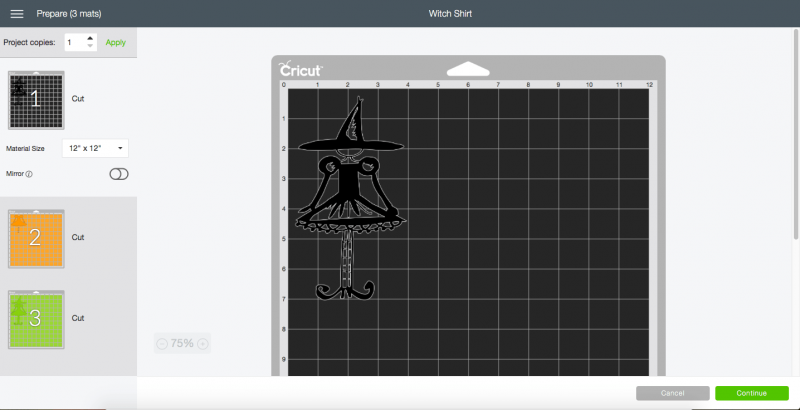Open the hamburger menu
Image resolution: width=800 pixels, height=410 pixels.
pos(16,14)
